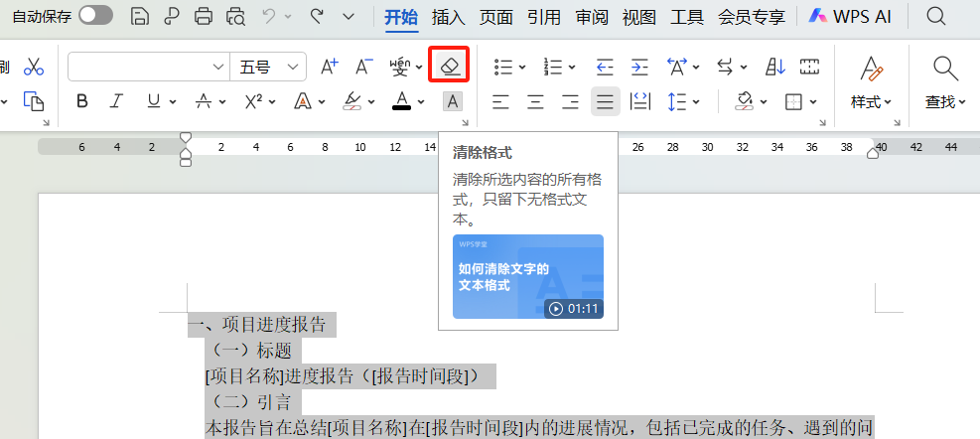Image resolution: width=980 pixels, height=439 pixels.
Task: Click the sort A-to-Z icon
Action: coord(775,67)
